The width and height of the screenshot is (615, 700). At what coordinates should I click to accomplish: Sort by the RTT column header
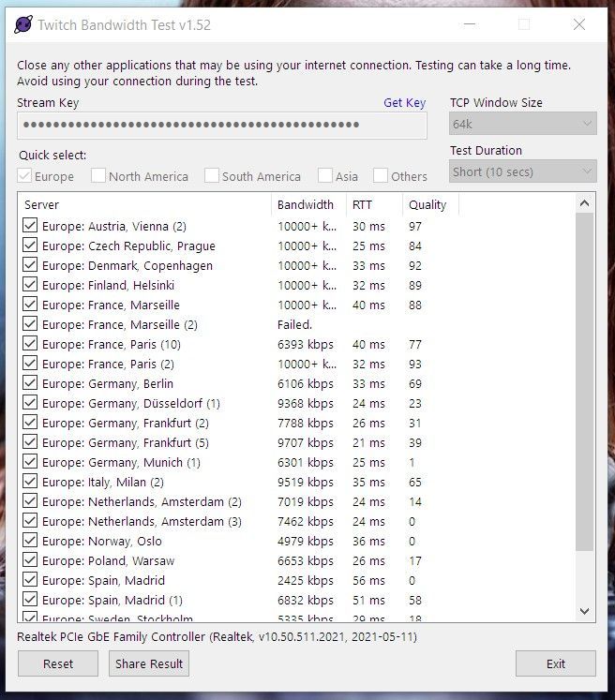coord(374,204)
